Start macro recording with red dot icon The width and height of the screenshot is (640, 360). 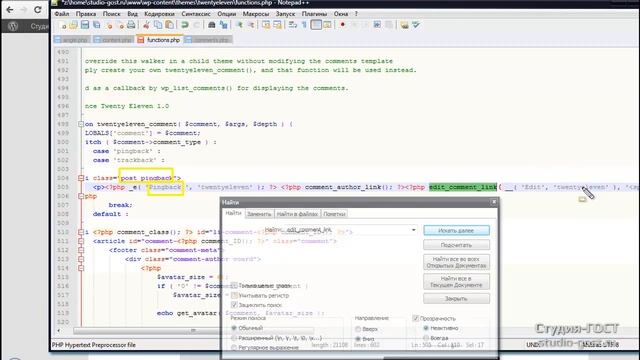coord(342,25)
